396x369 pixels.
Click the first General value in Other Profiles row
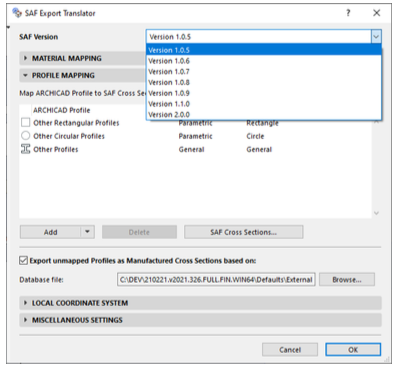pyautogui.click(x=191, y=149)
